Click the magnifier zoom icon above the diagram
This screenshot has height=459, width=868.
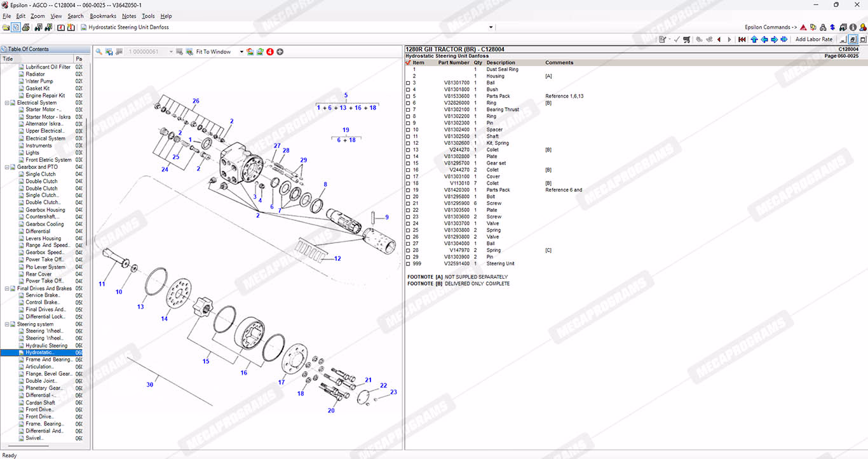[x=98, y=52]
